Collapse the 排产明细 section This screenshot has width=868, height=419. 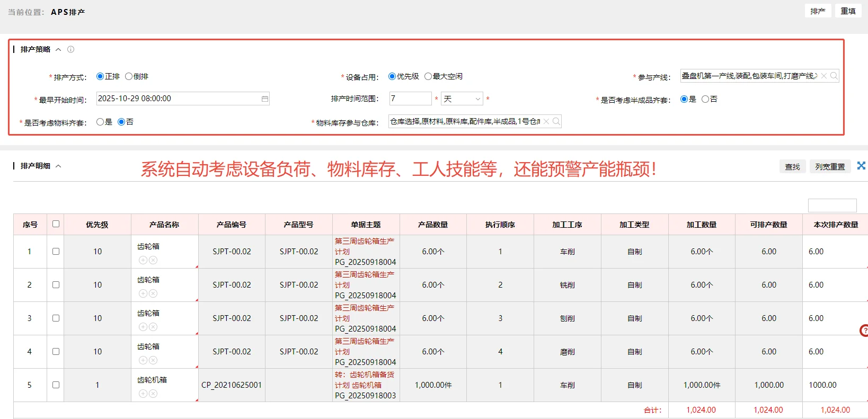coord(58,166)
